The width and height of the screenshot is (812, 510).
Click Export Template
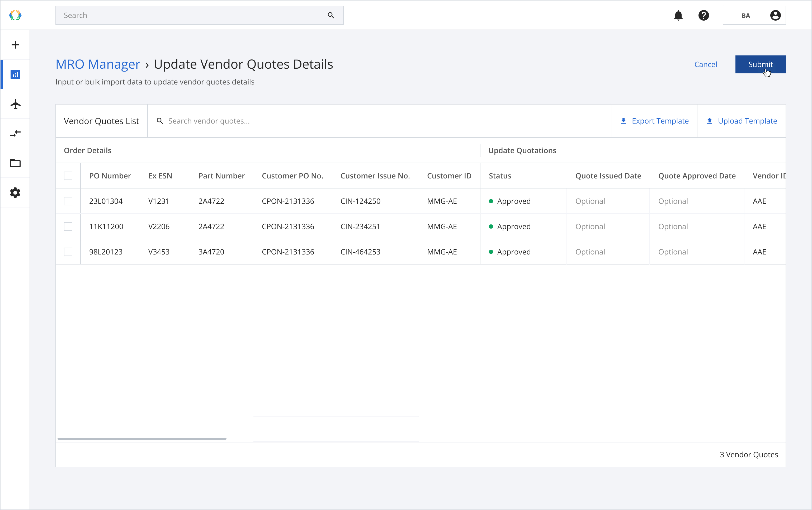coord(654,121)
